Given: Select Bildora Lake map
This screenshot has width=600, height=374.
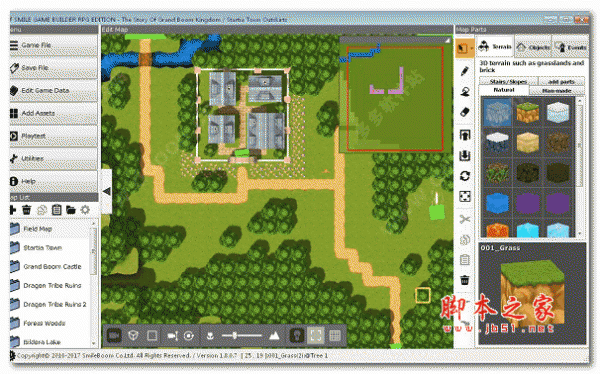Looking at the screenshot, I should (x=50, y=341).
